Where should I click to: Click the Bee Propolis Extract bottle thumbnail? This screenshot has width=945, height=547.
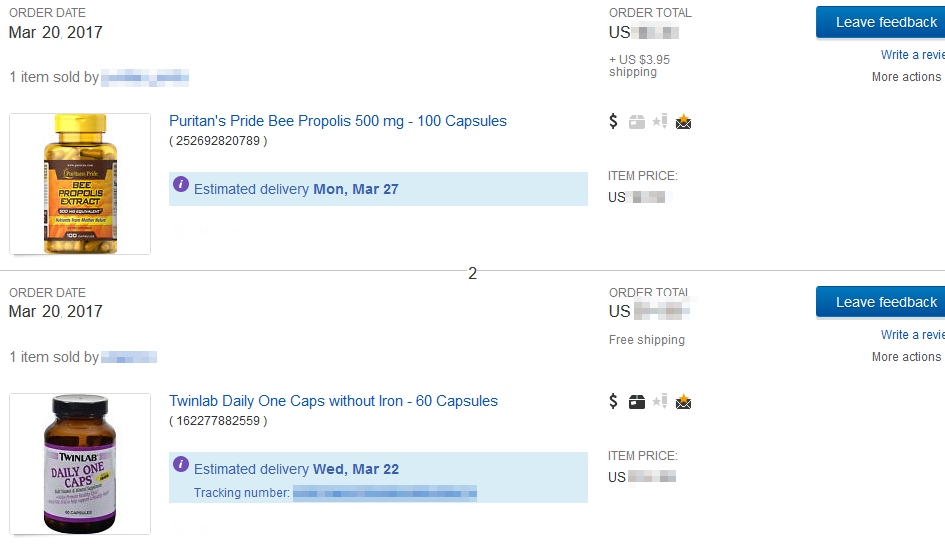click(x=80, y=184)
